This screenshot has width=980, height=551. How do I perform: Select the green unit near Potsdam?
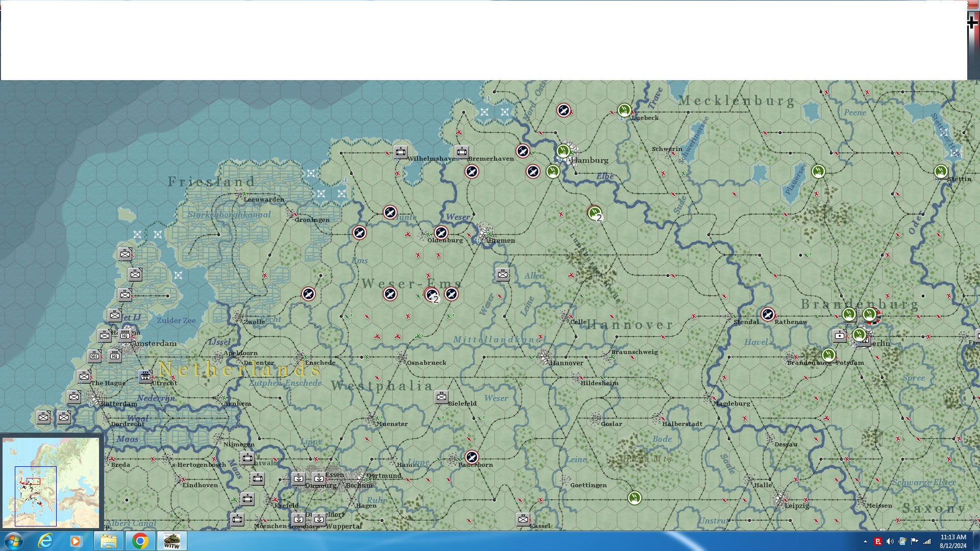(828, 355)
